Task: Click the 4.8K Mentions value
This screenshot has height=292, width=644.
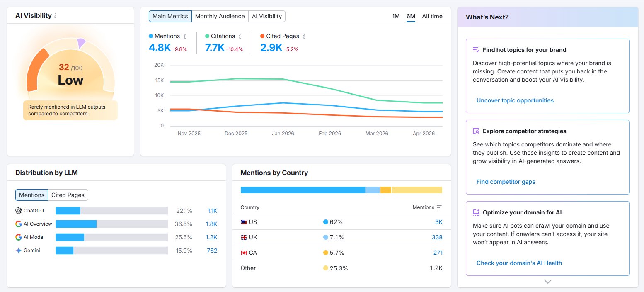Action: click(160, 48)
